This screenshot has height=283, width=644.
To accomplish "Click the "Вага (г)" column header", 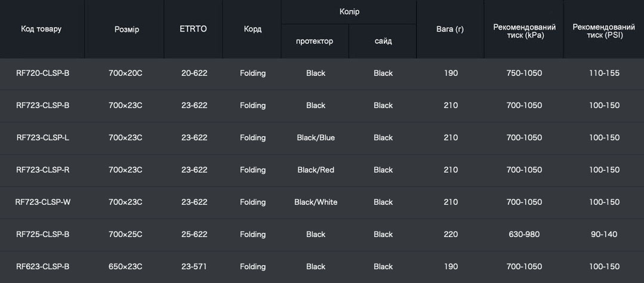I will pyautogui.click(x=450, y=29).
